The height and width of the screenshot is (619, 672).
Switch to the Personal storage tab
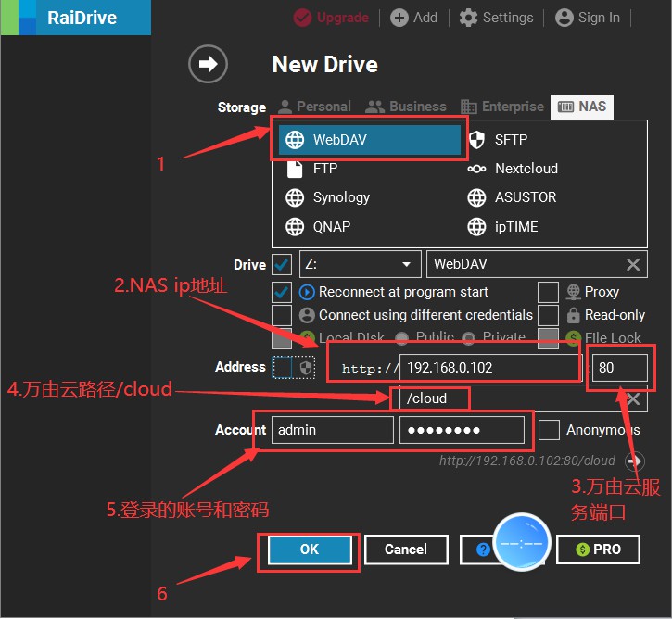coord(314,107)
